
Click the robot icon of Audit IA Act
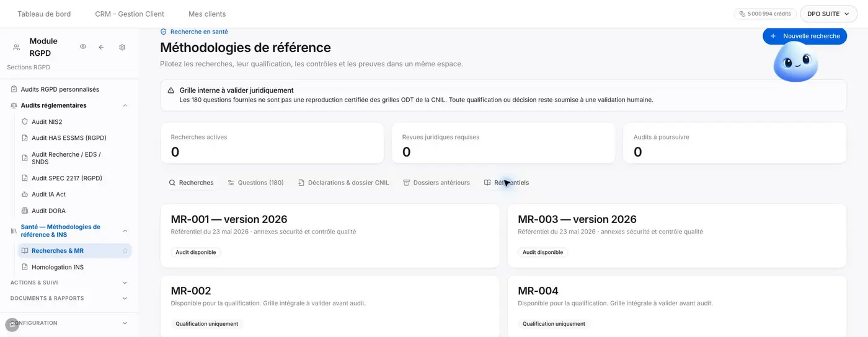tap(25, 195)
